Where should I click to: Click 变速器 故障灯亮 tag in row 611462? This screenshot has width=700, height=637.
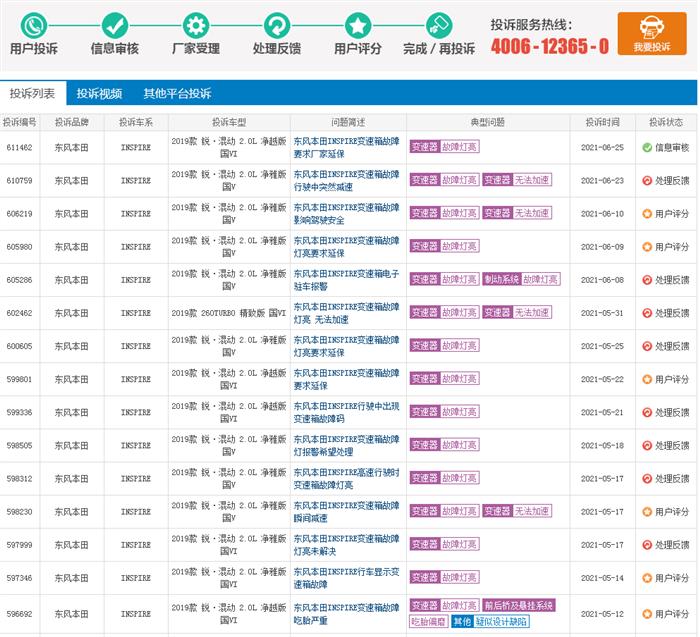coord(445,146)
